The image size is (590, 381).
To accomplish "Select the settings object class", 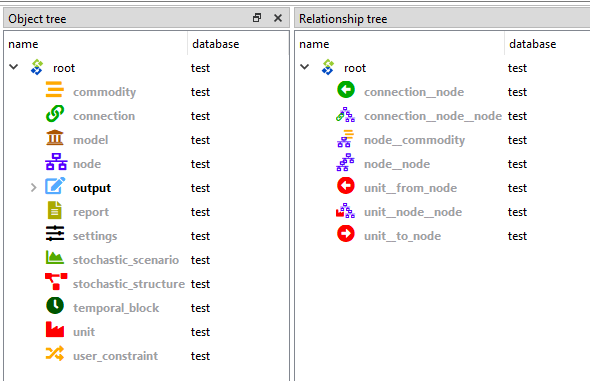I will [x=95, y=236].
